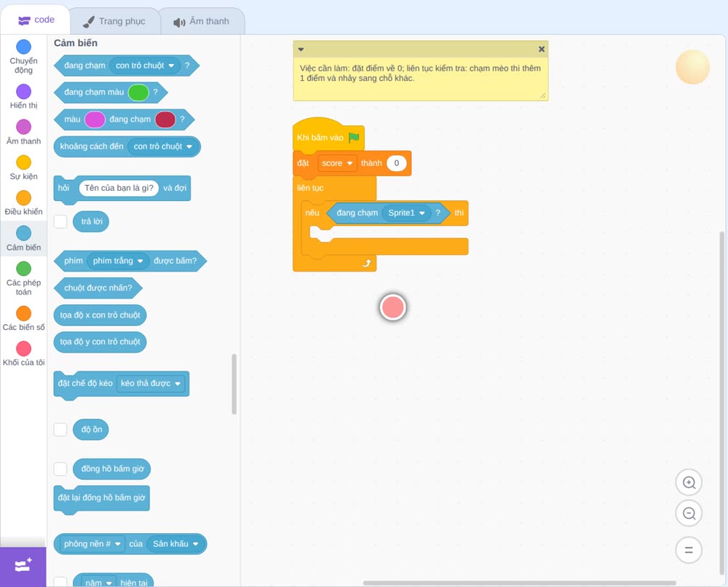728x587 pixels.
Task: Click the green color swatch in đang chạm màu
Action: click(138, 92)
